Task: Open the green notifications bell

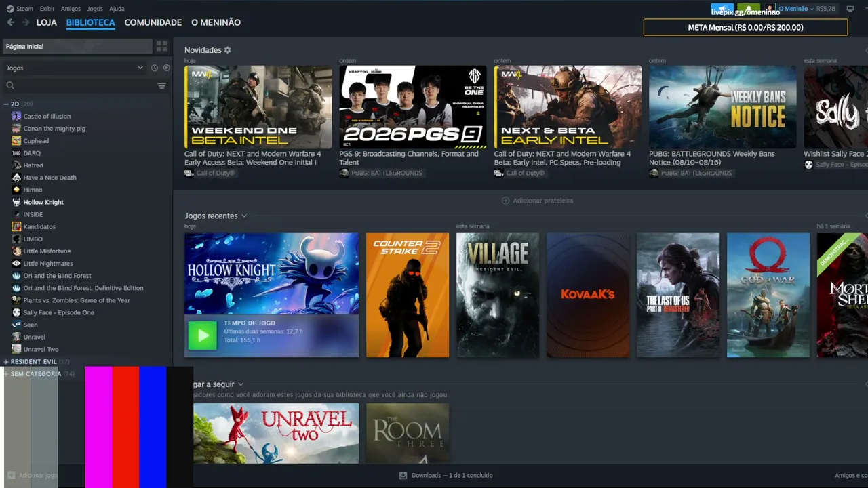Action: pyautogui.click(x=749, y=9)
